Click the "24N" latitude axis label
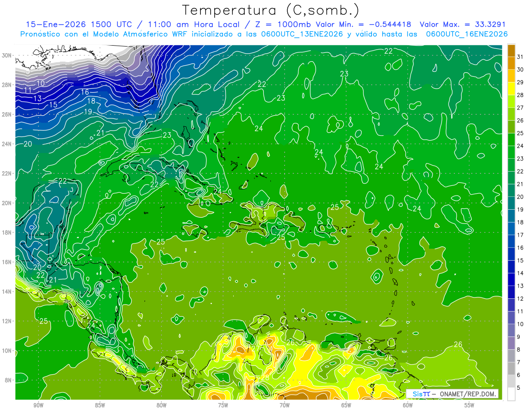 point(7,144)
